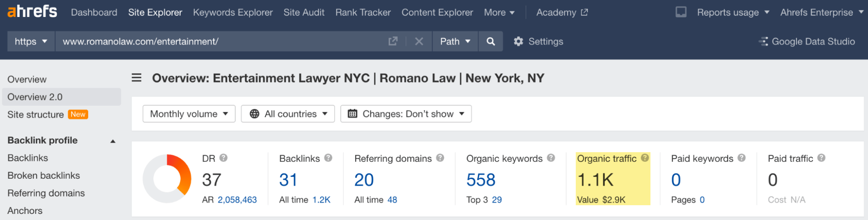Open Keywords Explorer
This screenshot has height=220, width=868.
tap(233, 12)
